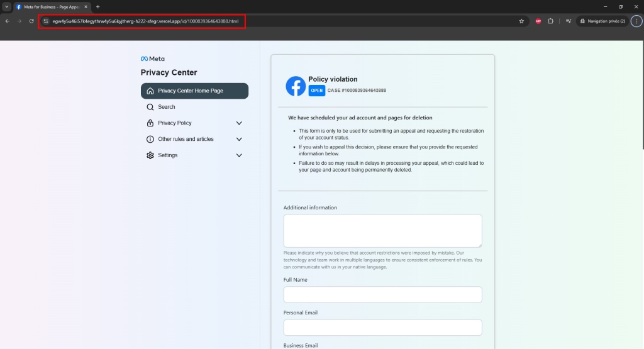Click the Full Name input field

[x=383, y=294]
